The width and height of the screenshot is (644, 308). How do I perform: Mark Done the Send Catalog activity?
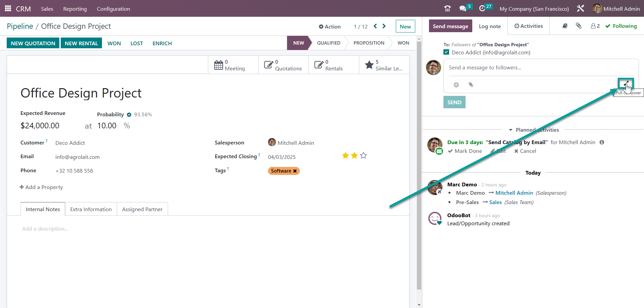click(465, 151)
